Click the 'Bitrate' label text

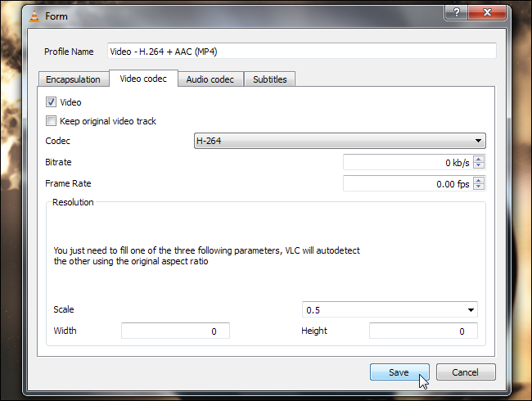pyautogui.click(x=58, y=162)
